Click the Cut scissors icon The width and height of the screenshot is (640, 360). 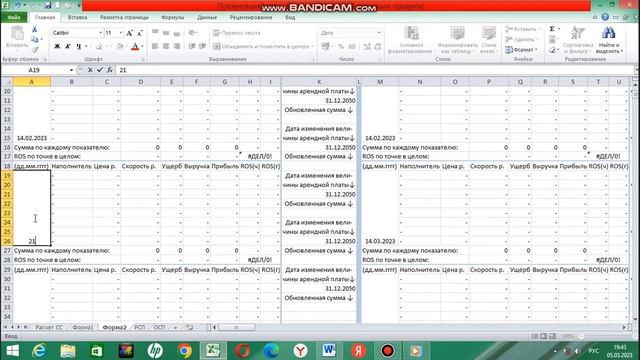pyautogui.click(x=35, y=29)
